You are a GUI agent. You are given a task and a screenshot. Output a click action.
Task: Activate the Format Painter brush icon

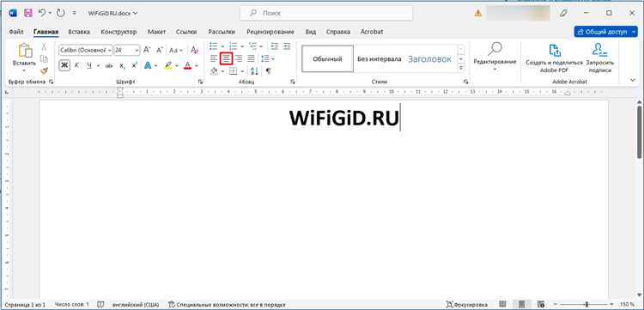[x=44, y=70]
